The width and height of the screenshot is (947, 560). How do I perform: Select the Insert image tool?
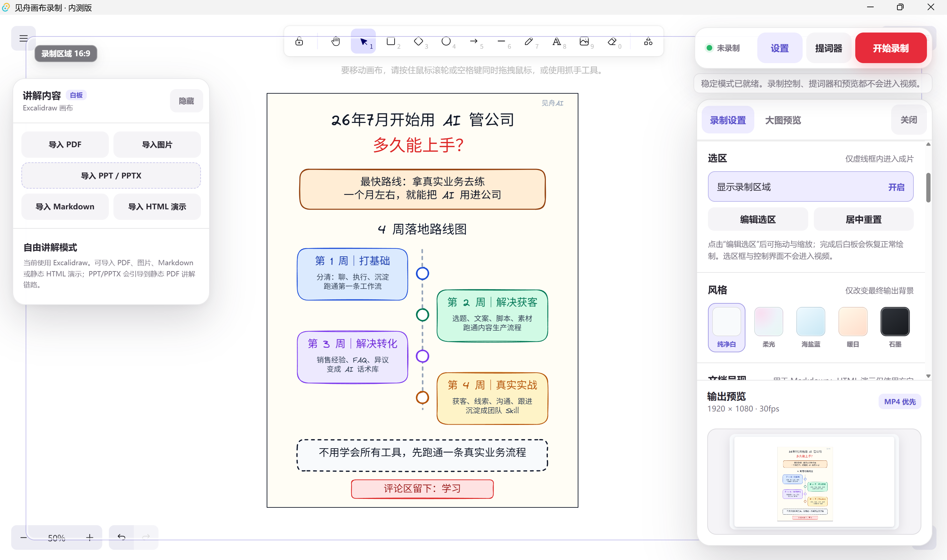[x=584, y=41]
